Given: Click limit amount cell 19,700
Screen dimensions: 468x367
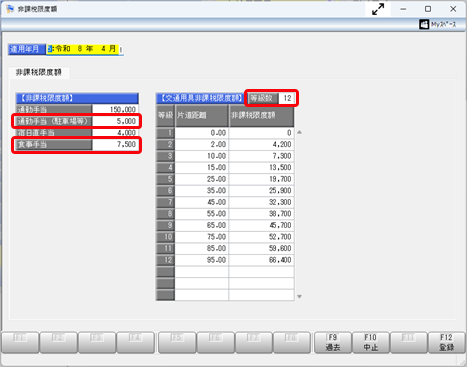Looking at the screenshot, I should pyautogui.click(x=261, y=179).
